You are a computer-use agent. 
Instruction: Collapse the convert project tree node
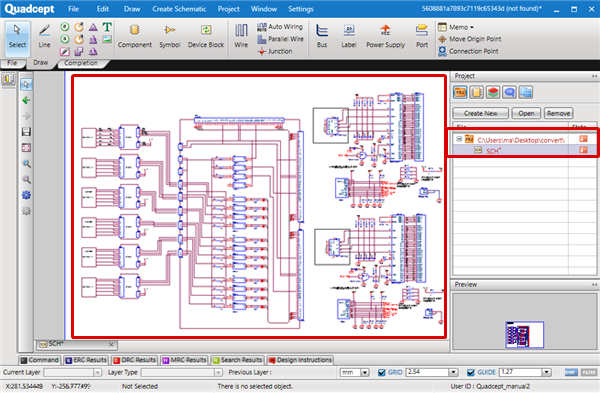pyautogui.click(x=459, y=139)
